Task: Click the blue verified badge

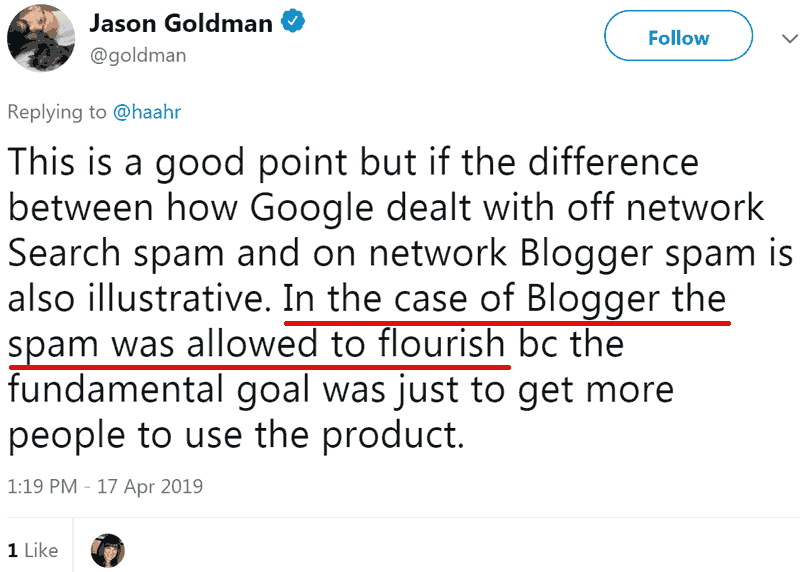Action: coord(292,23)
